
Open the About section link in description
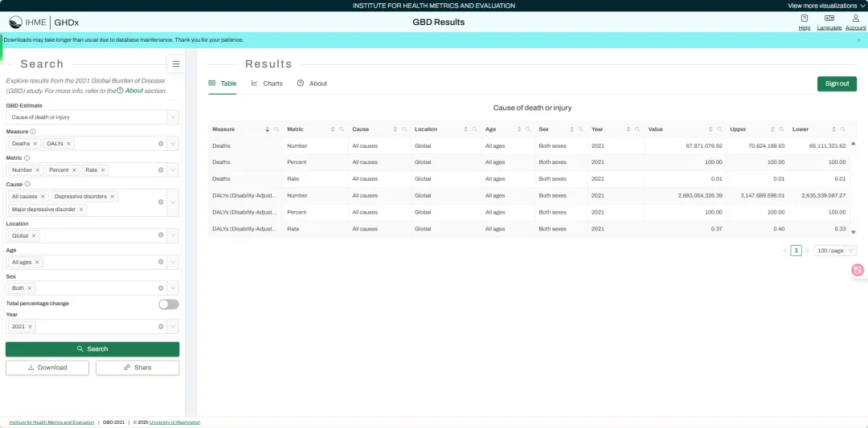(130, 91)
